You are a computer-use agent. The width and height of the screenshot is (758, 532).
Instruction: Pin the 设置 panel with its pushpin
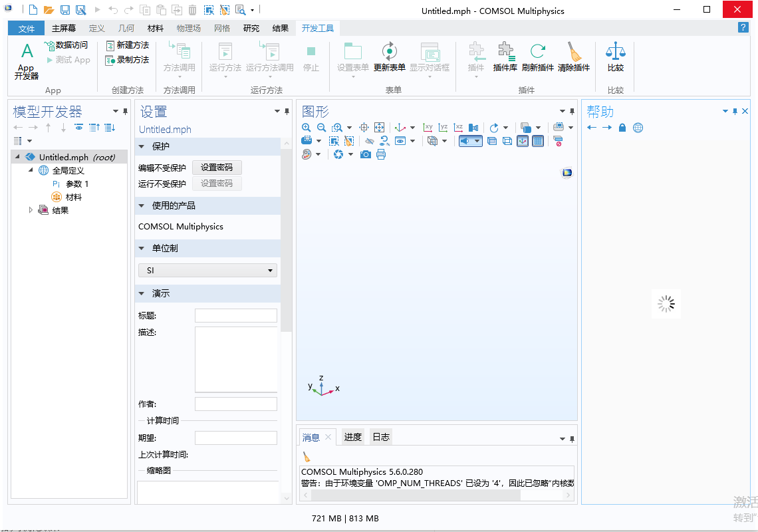(287, 112)
